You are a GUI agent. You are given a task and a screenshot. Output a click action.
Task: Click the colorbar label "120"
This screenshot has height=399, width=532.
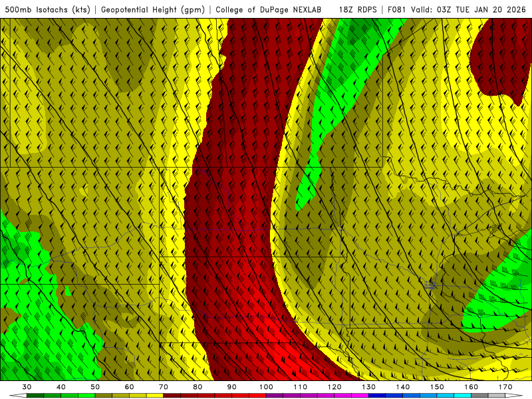(334, 387)
